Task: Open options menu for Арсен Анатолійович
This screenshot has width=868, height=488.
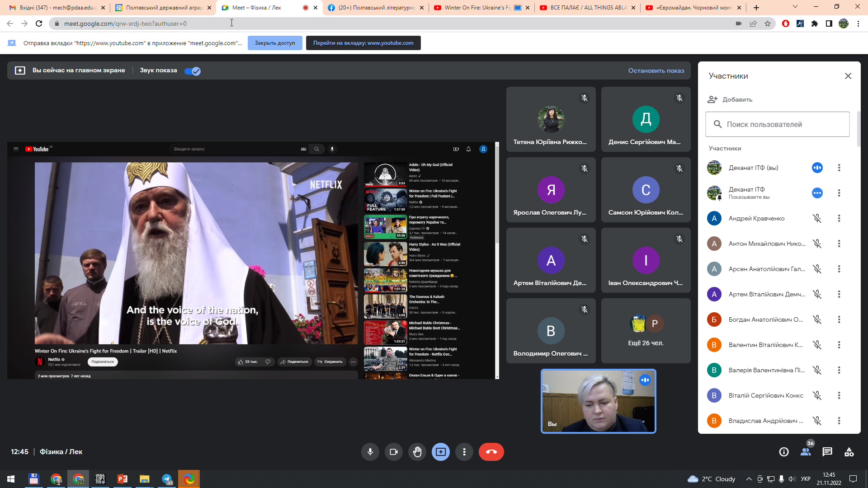Action: 839,269
